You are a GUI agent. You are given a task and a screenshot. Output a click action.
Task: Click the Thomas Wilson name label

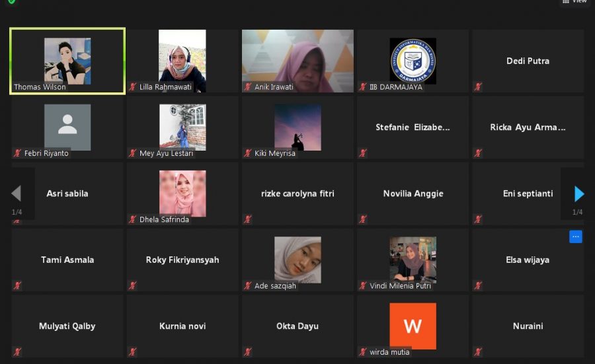pos(40,87)
